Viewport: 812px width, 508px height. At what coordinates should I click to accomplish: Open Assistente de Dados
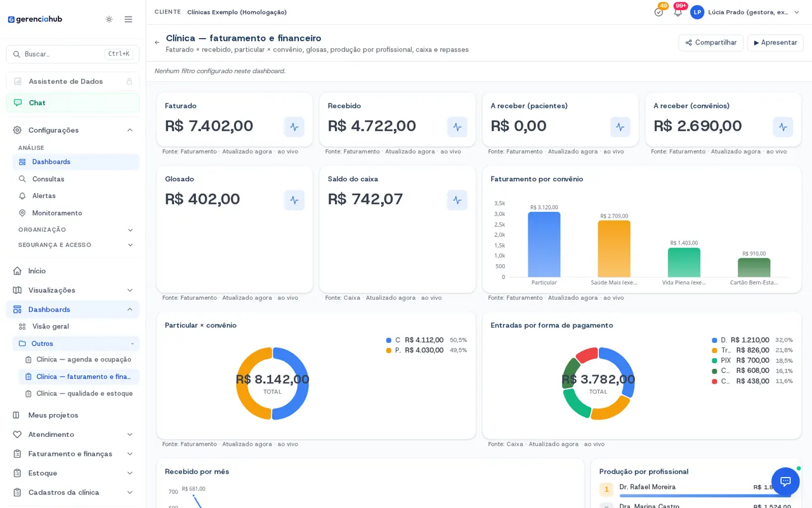pos(73,81)
